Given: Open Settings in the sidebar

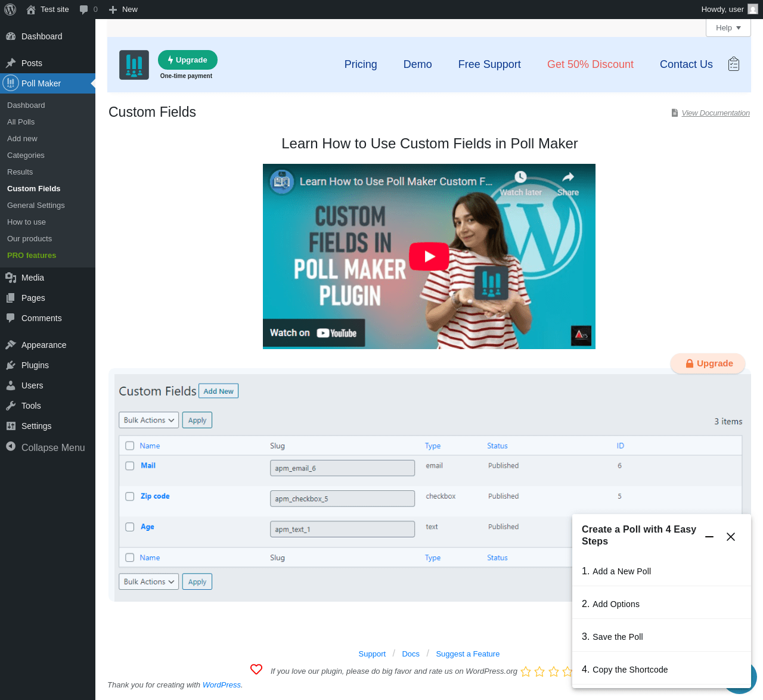Looking at the screenshot, I should click(x=48, y=426).
